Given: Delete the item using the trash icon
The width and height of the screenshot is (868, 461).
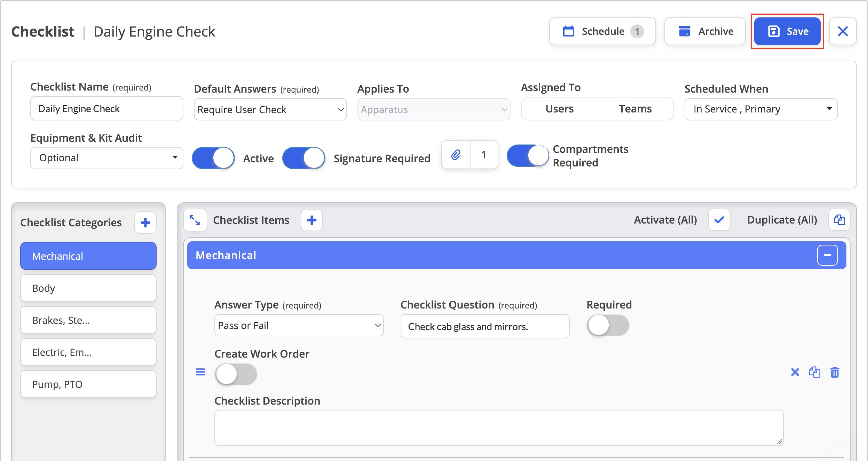Looking at the screenshot, I should 835,372.
